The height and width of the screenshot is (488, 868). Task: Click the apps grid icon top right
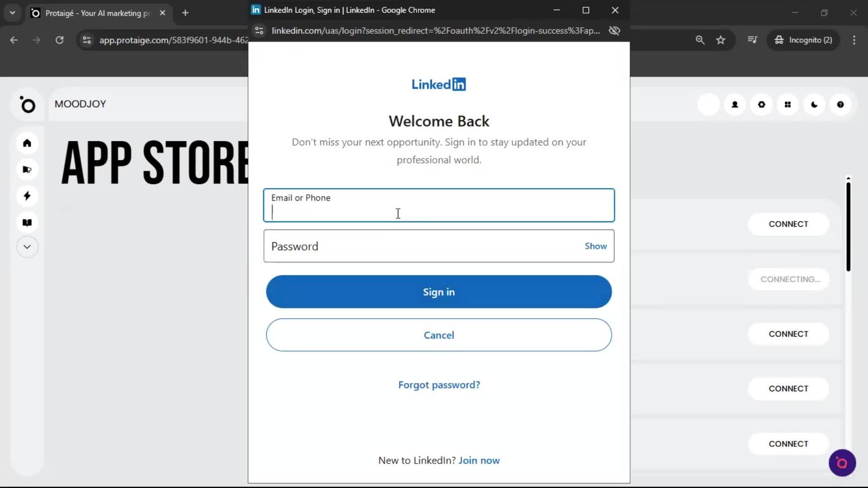[x=788, y=104]
